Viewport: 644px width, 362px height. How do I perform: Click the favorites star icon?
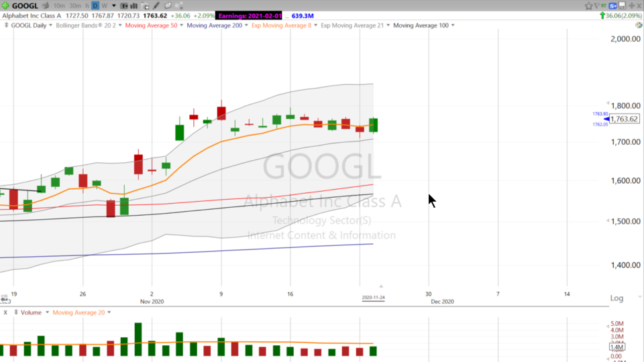click(x=588, y=6)
